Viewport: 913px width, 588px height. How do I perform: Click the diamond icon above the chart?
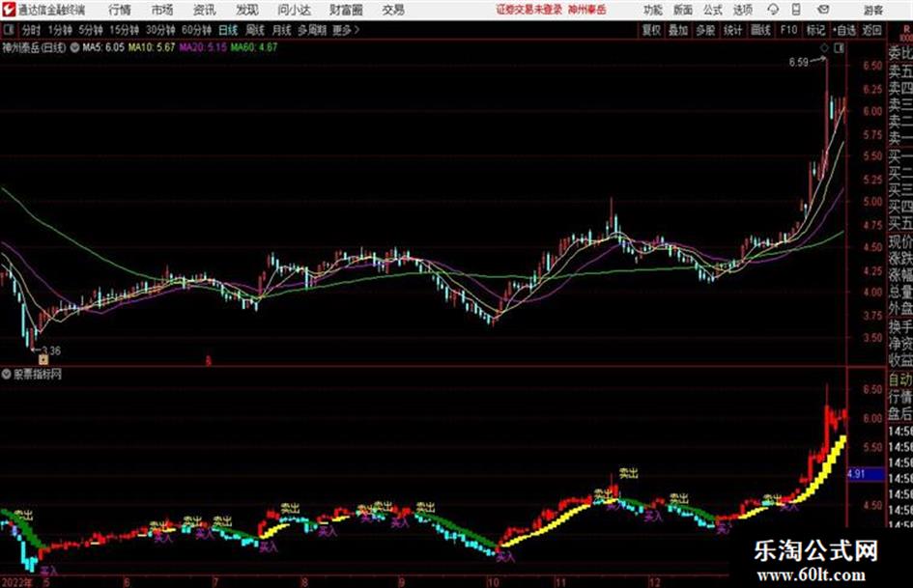(824, 48)
